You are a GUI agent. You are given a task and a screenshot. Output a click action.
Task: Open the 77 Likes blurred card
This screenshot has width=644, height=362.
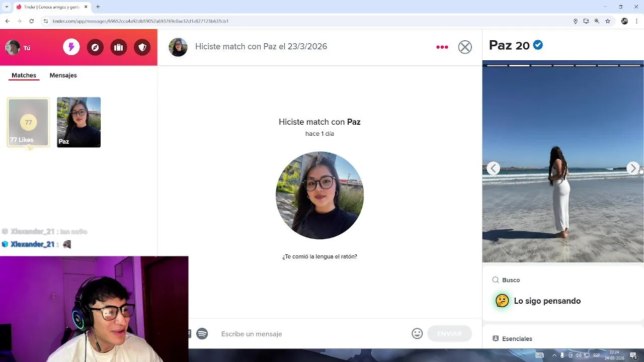[28, 122]
